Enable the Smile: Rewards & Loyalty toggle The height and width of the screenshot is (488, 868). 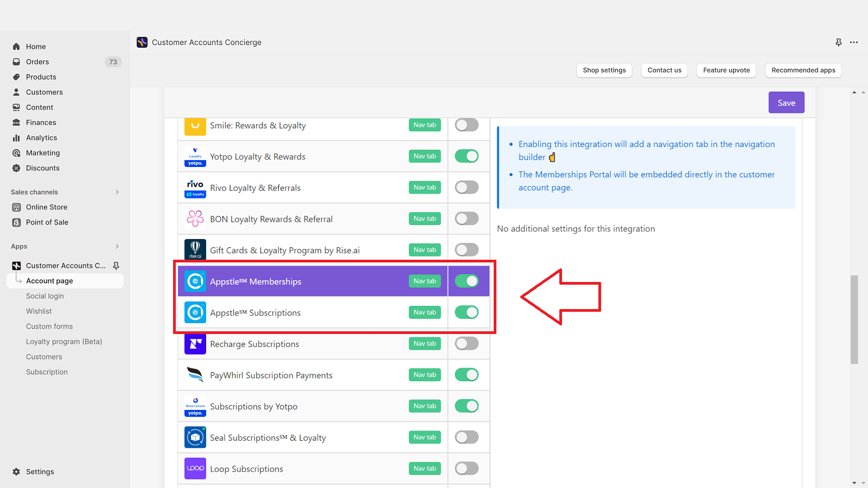pyautogui.click(x=467, y=125)
